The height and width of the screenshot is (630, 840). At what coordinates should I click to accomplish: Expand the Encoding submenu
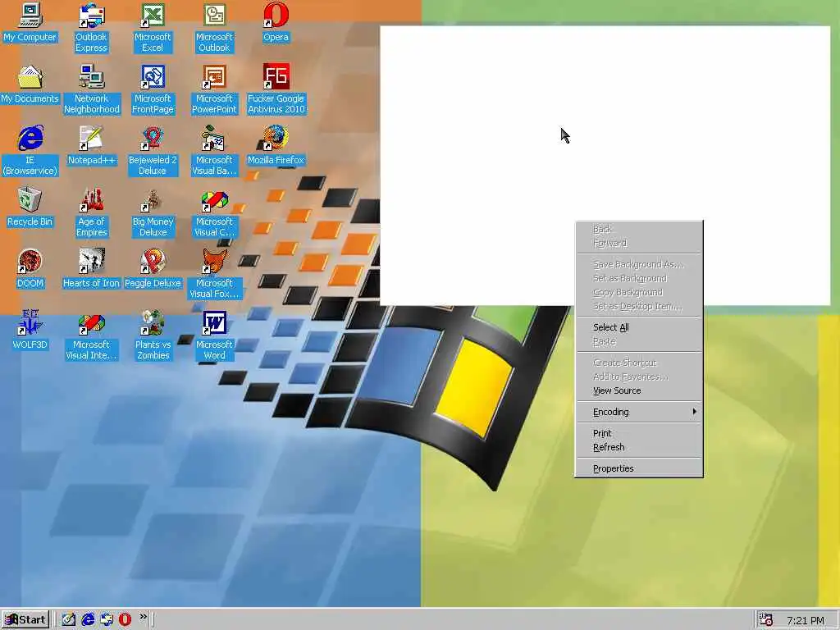(639, 412)
